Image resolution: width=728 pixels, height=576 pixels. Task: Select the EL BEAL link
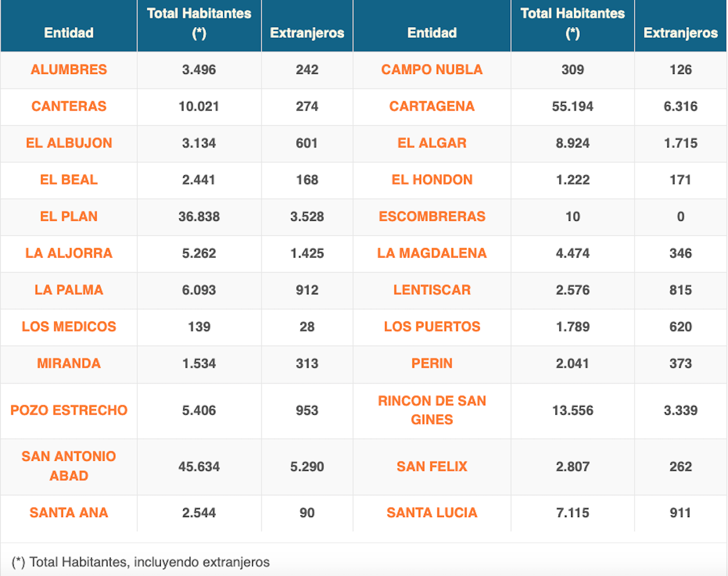[x=69, y=180]
